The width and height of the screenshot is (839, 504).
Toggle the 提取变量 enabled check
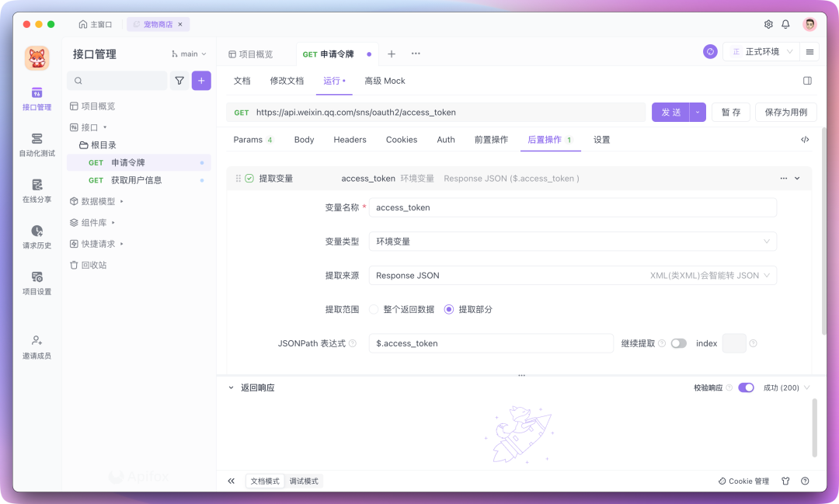pos(249,178)
